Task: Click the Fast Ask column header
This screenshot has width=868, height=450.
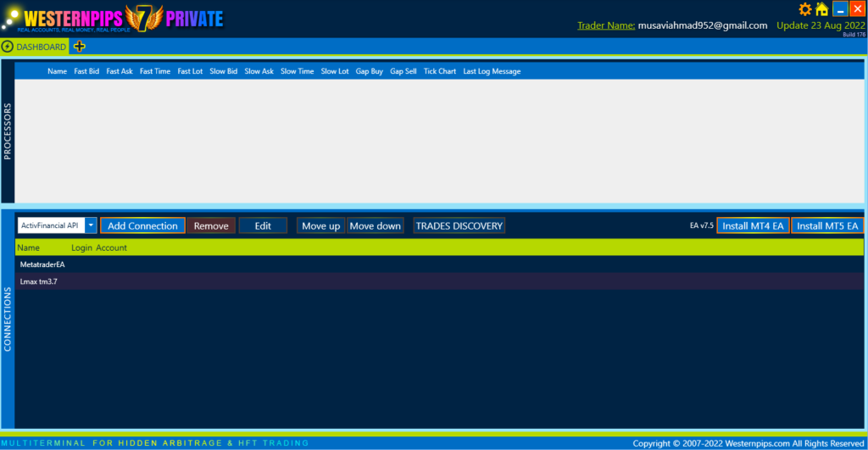Action: click(x=120, y=71)
